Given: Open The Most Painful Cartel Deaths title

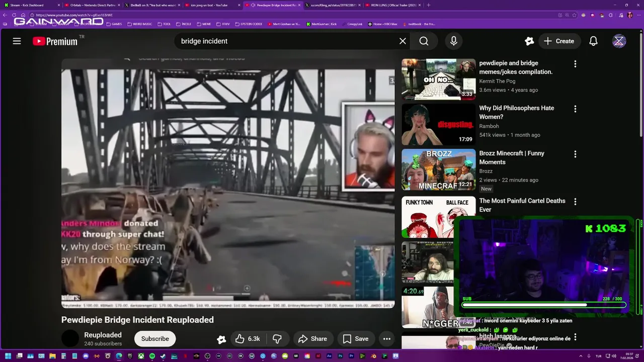Looking at the screenshot, I should click(522, 205).
